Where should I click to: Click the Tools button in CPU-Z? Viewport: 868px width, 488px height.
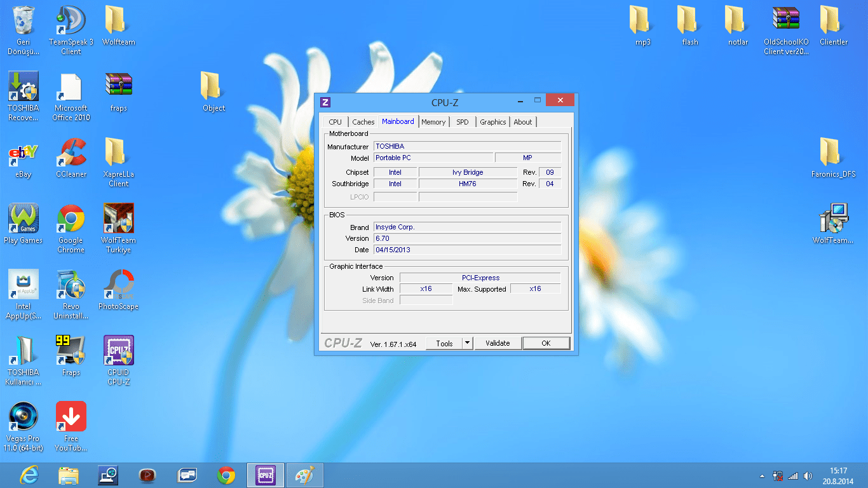444,343
